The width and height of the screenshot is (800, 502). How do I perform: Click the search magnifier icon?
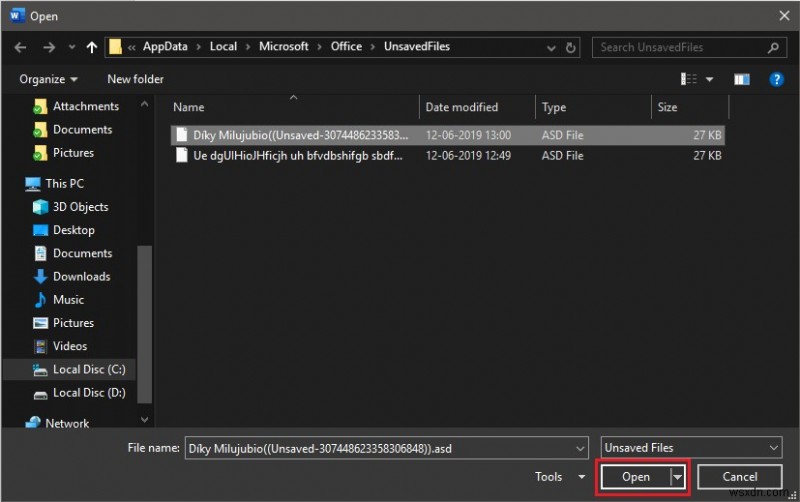tap(773, 47)
